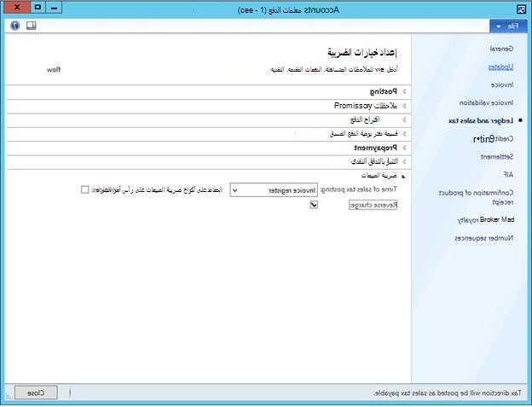Expand the Promissory notes section
532x407 pixels.
click(404, 106)
